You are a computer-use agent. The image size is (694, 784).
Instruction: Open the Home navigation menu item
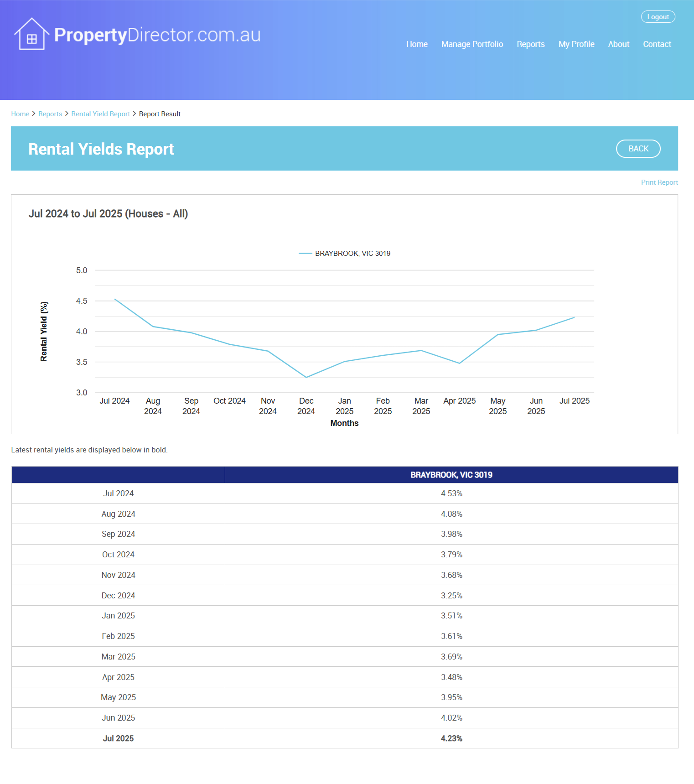tap(417, 44)
